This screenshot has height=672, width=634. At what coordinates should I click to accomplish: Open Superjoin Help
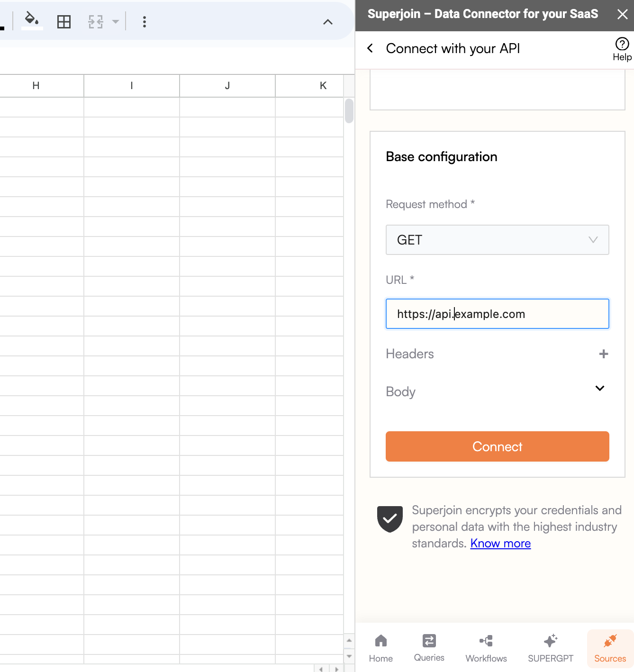point(622,49)
